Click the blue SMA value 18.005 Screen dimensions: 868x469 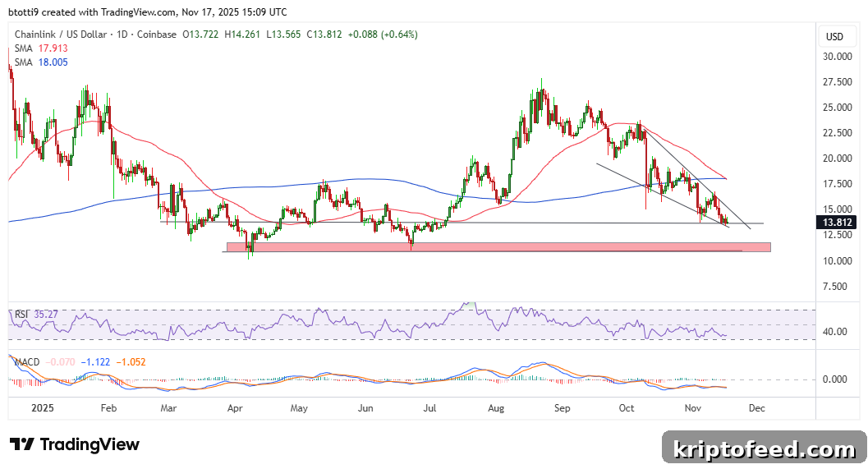53,62
